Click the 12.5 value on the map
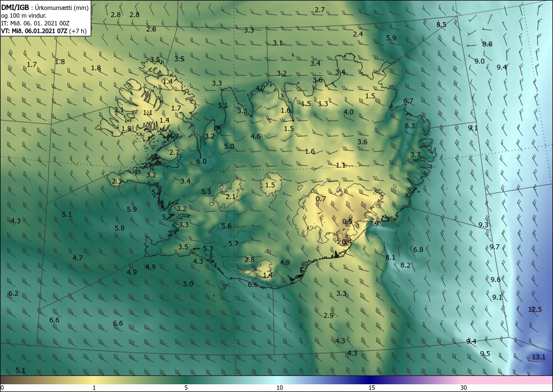553x392 pixels. click(x=535, y=310)
